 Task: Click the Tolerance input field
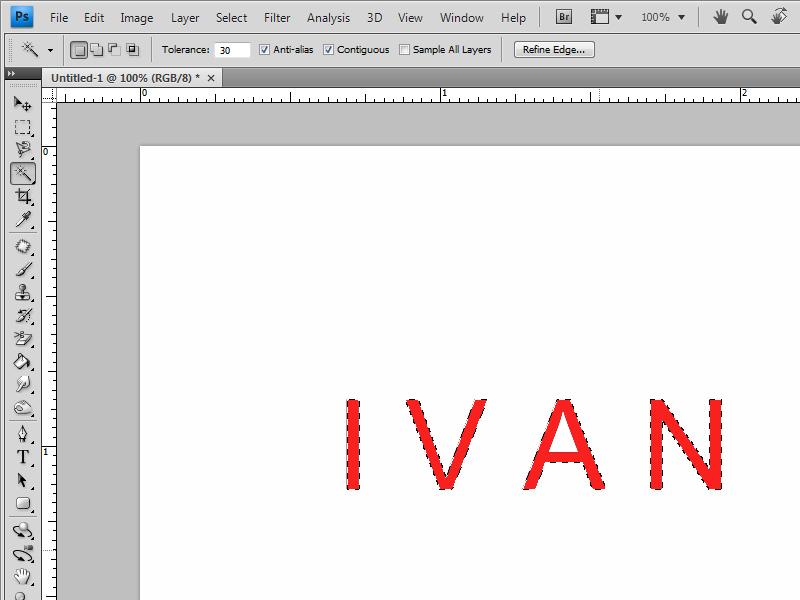pos(232,50)
